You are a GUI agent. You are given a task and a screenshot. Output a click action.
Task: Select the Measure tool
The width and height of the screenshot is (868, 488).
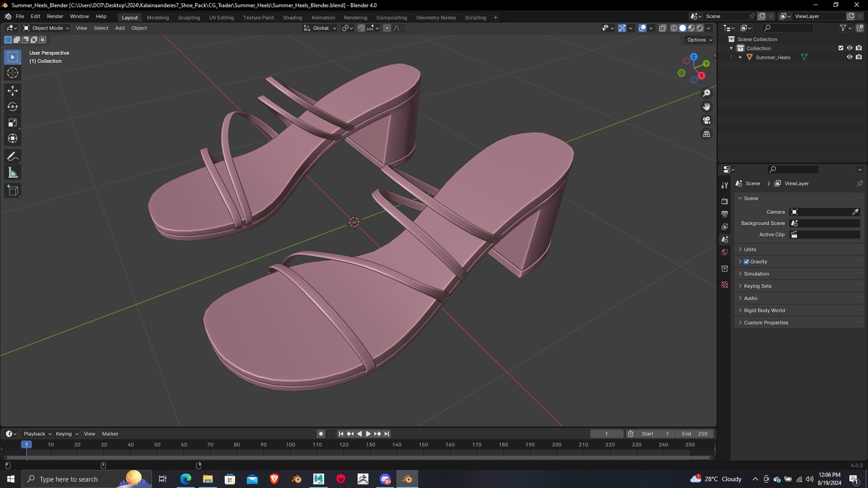coord(13,173)
